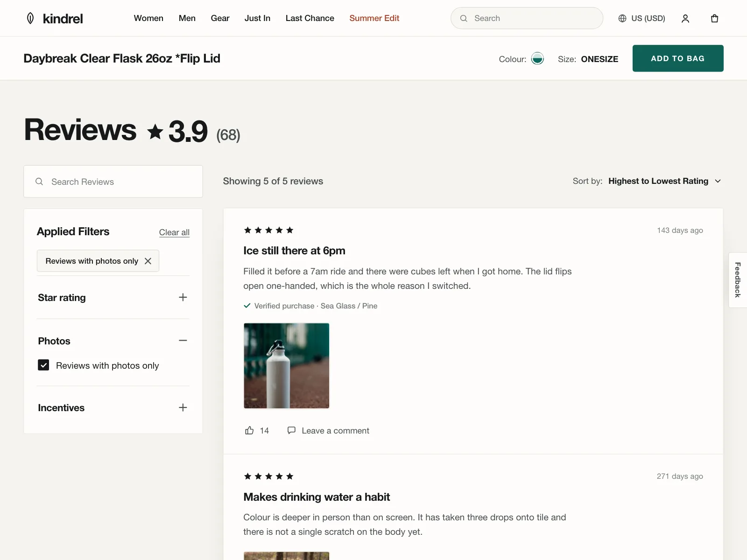This screenshot has width=747, height=560.
Task: Remove the 'Reviews with photos only' filter chip
Action: [x=148, y=261]
